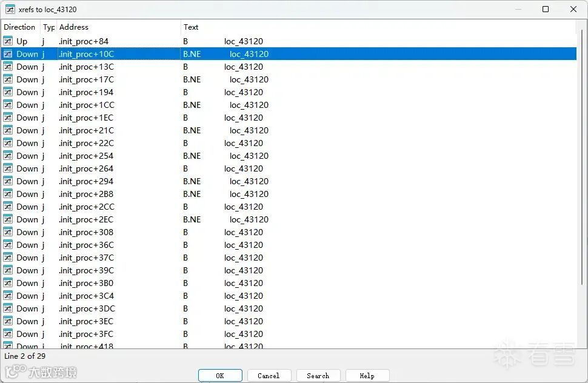Click the xref icon of row .init_proc+22C
This screenshot has width=588, height=383.
pos(8,143)
